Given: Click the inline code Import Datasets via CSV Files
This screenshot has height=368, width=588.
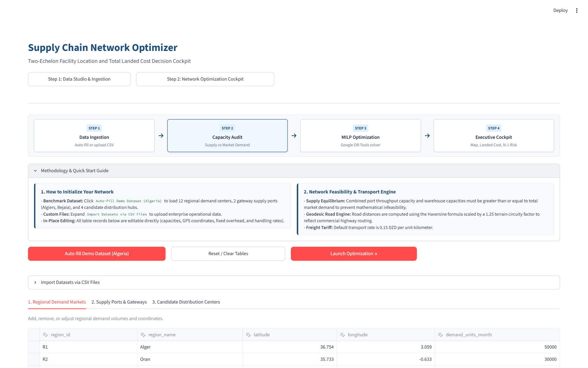Looking at the screenshot, I should pyautogui.click(x=117, y=214).
